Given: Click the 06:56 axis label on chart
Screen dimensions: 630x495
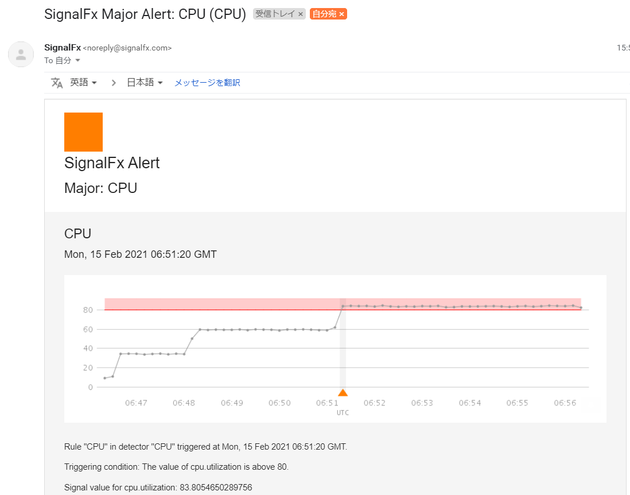Looking at the screenshot, I should 565,403.
